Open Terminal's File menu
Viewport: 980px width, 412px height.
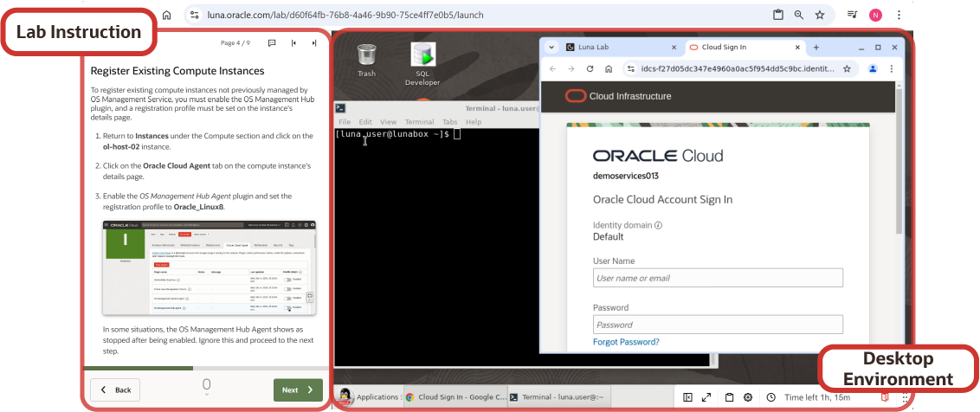345,122
